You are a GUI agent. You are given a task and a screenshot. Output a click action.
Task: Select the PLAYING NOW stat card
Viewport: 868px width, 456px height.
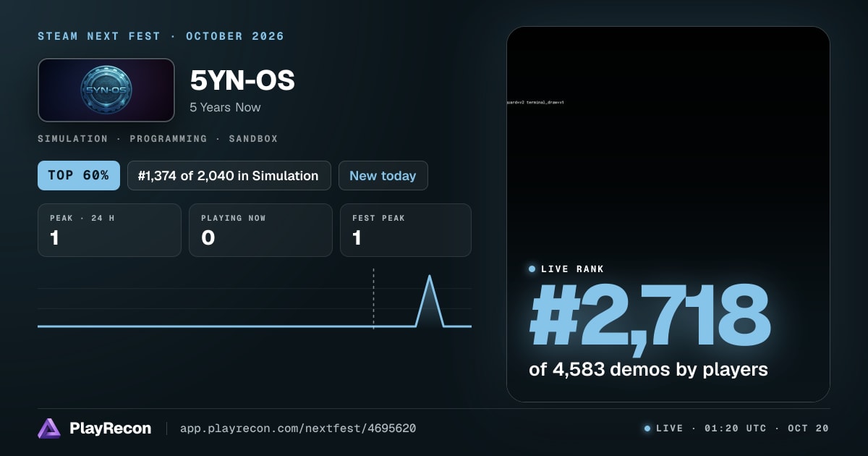coord(260,230)
